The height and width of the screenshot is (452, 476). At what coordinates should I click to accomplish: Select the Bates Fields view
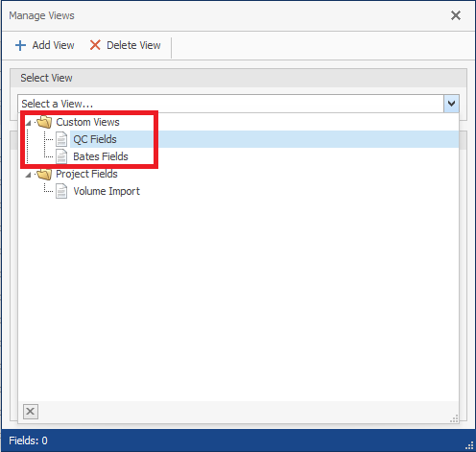(101, 156)
